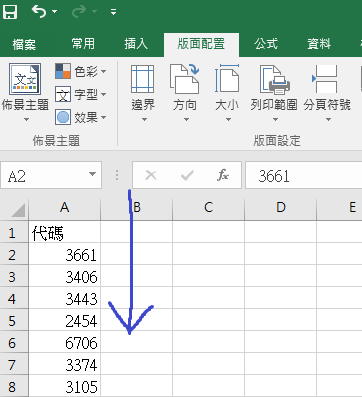
Task: Click the 字型 theme fonts icon
Action: [63, 94]
